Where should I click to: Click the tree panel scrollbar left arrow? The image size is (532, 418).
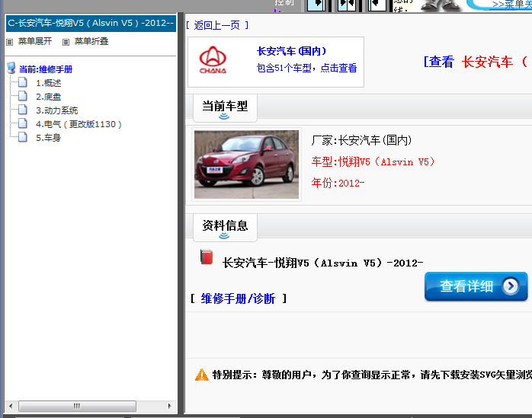[11, 406]
